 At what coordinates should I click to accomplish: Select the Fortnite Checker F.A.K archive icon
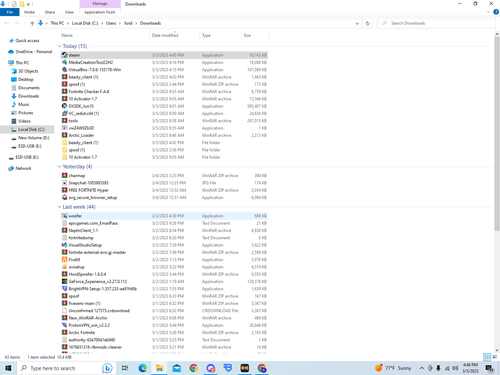coord(65,91)
